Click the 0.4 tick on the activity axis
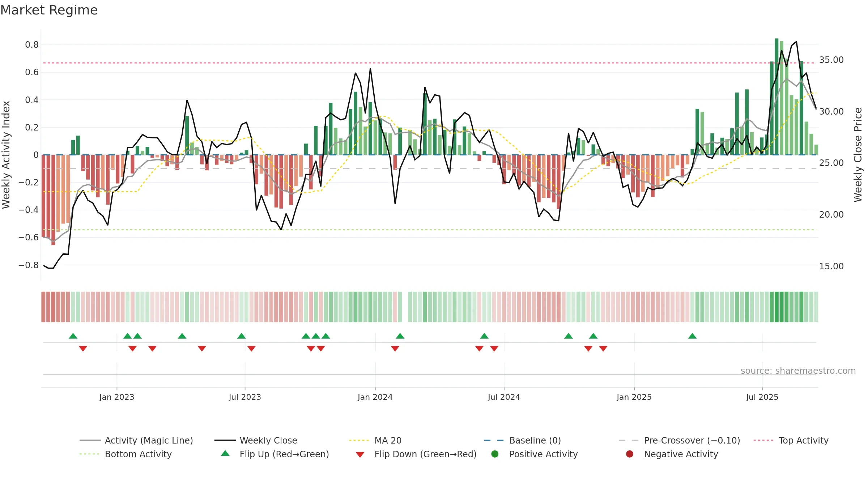The height and width of the screenshot is (488, 868). 32,100
